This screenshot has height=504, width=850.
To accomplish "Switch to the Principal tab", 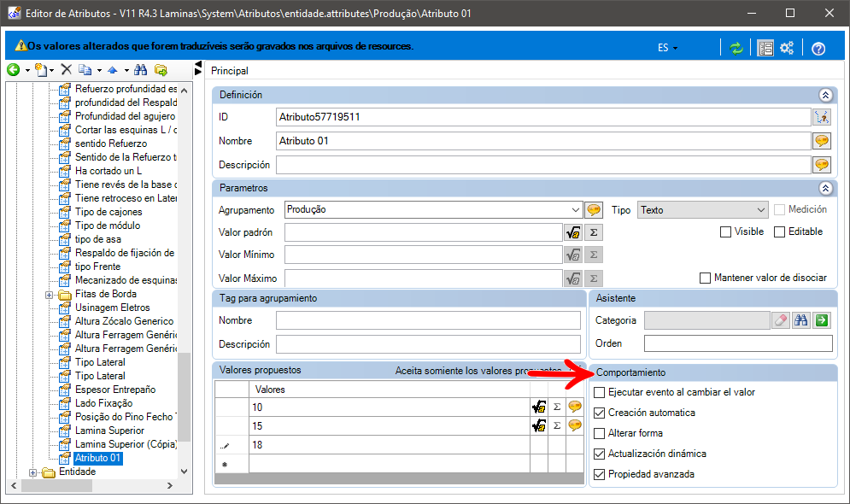I will [x=230, y=71].
